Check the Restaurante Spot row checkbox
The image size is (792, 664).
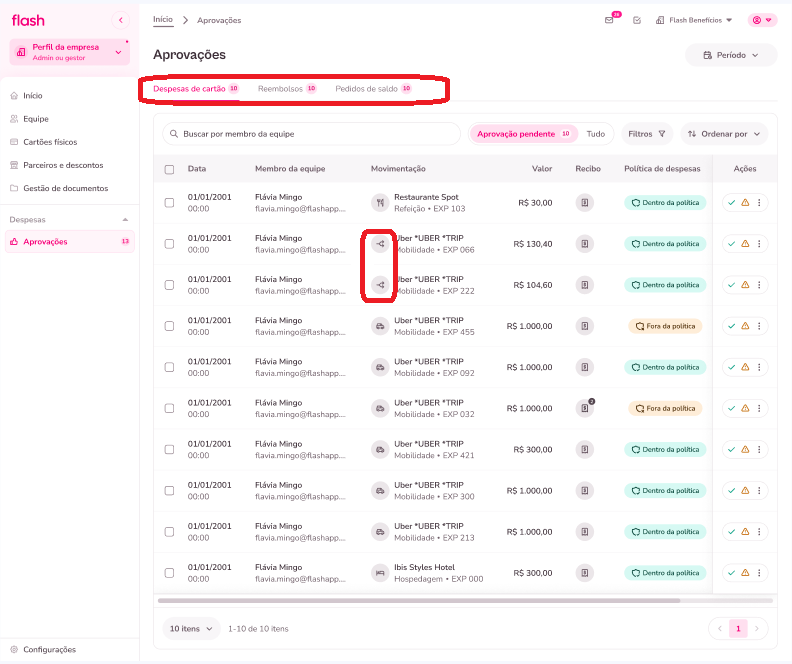[170, 202]
